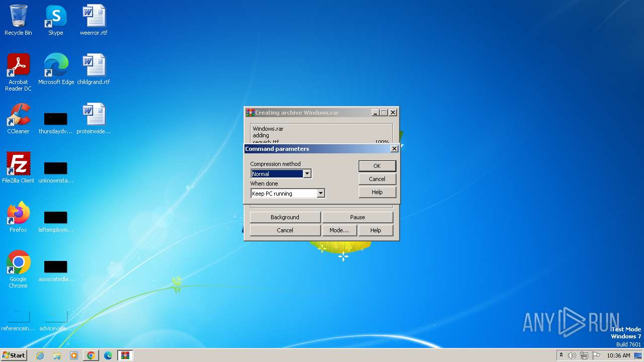
Task: Select the leftemploym file icon
Action: 56,221
